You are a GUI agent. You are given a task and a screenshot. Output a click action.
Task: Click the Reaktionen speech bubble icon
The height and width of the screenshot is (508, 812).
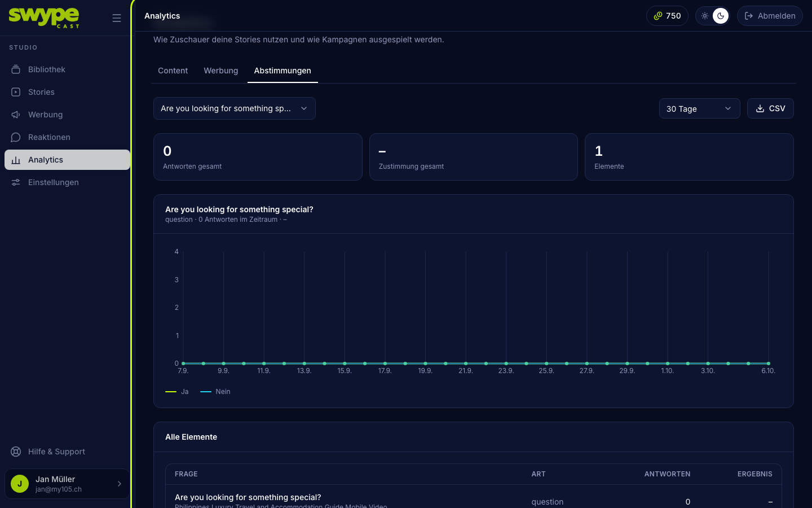click(x=16, y=137)
